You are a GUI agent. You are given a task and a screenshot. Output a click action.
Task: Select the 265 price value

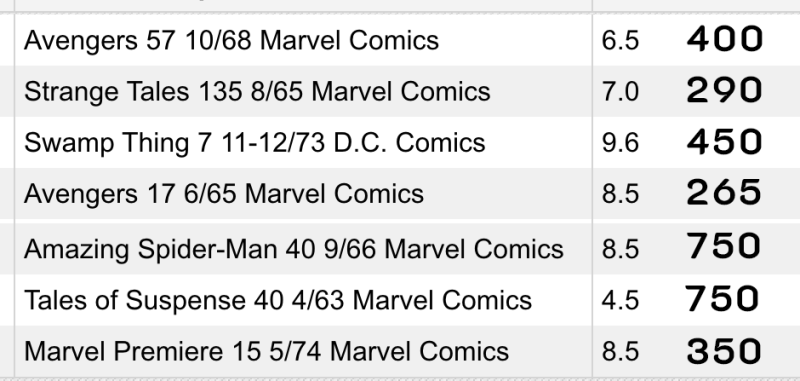tap(724, 192)
